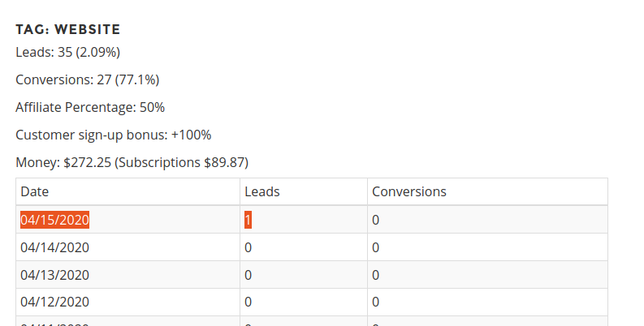Click the Leads: 35 (2.09%) summary line
The width and height of the screenshot is (644, 326).
click(x=67, y=53)
